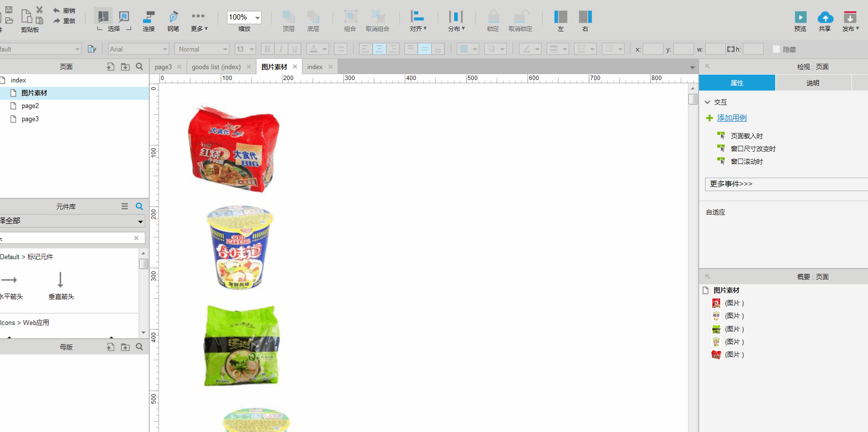Screen dimensions: 868x432
Task: Toggle Underline text formatting
Action: (x=295, y=49)
